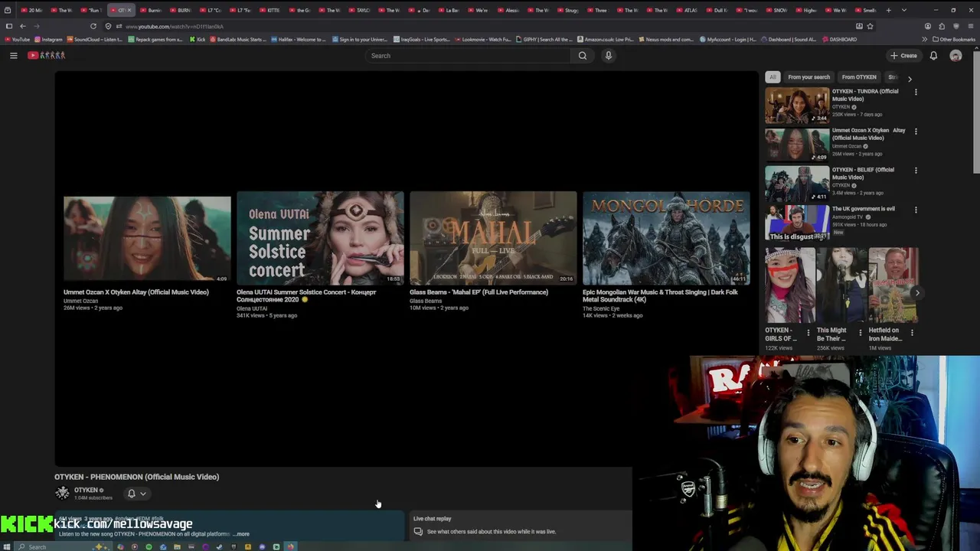Focus the YouTube search field
980x551 pixels.
469,55
